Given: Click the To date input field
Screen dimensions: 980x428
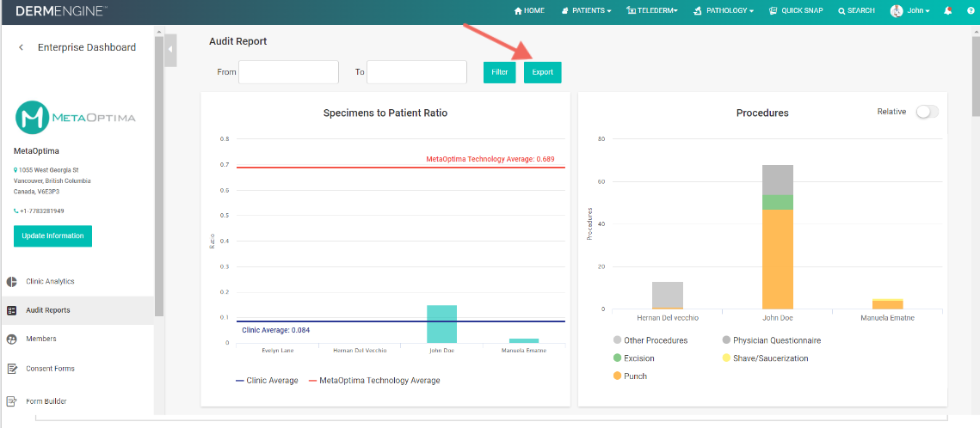Looking at the screenshot, I should 417,71.
